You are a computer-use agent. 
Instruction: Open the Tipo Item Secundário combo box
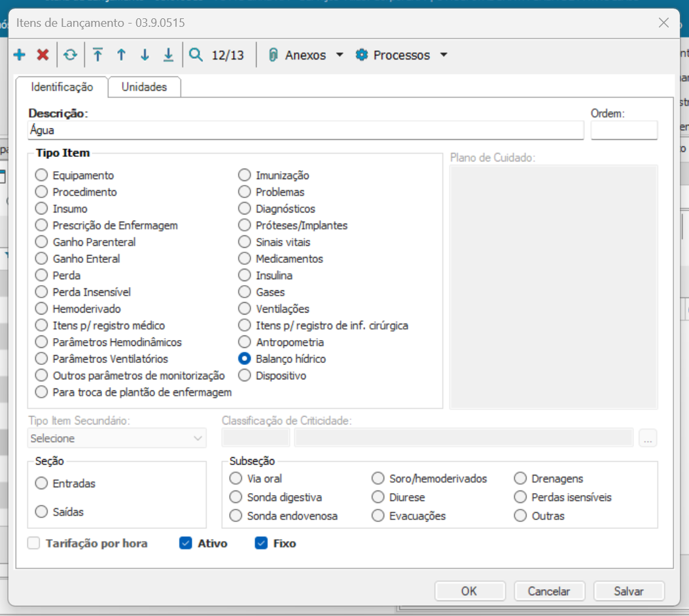click(118, 438)
